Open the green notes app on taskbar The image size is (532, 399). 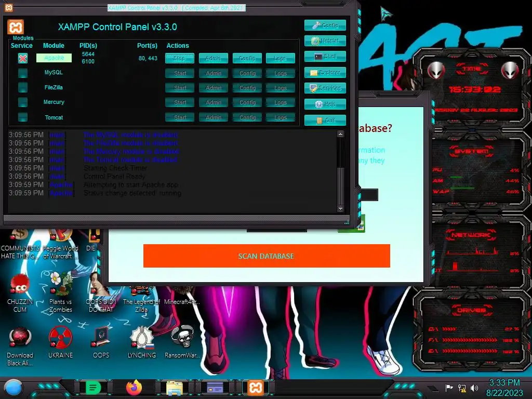[93, 388]
